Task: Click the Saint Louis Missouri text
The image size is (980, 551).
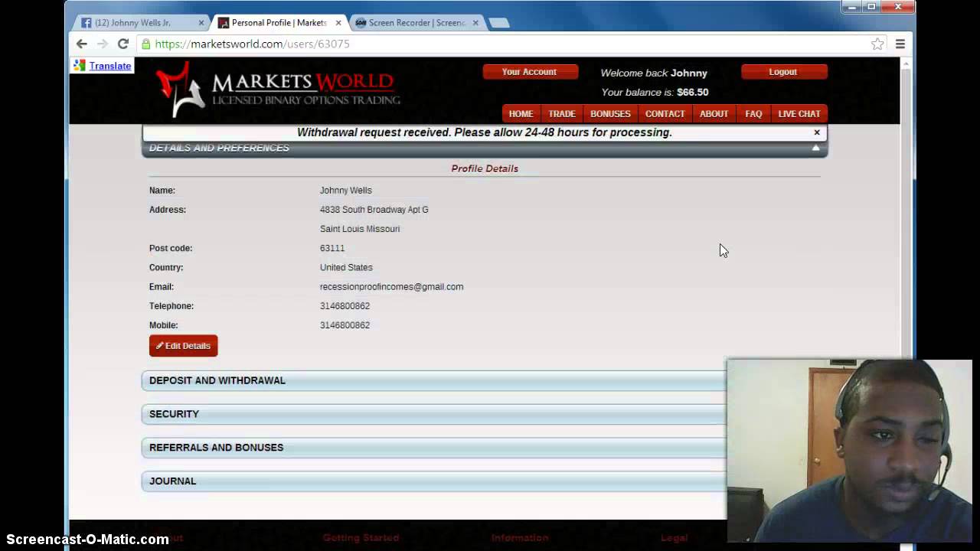Action: (x=360, y=229)
